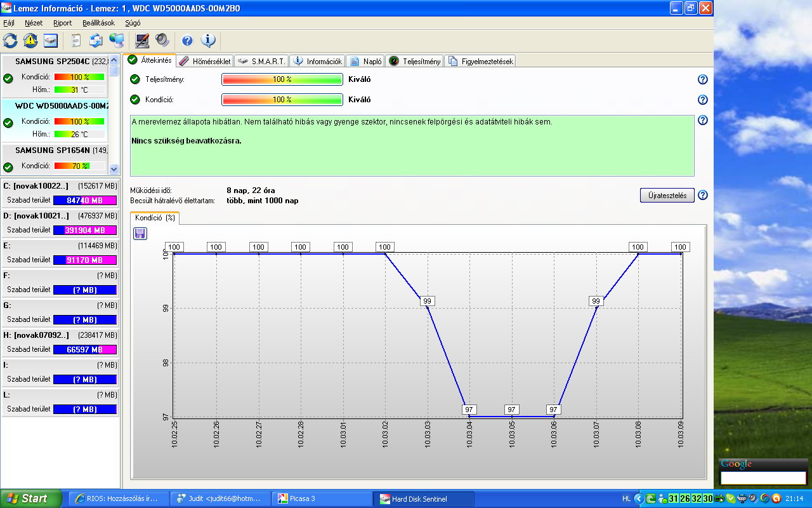The height and width of the screenshot is (508, 812).
Task: Click the orange circle tray icon
Action: [776, 498]
